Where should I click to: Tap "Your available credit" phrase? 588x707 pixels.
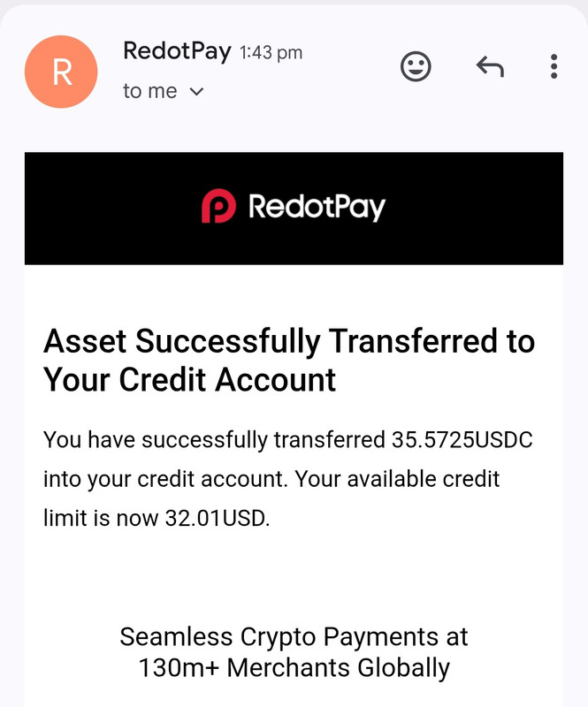(x=398, y=479)
